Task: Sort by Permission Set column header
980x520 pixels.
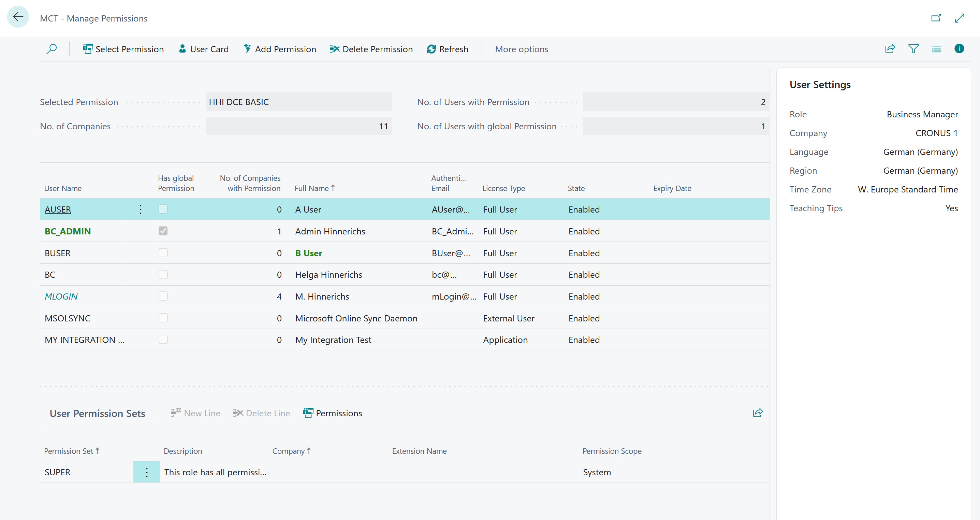Action: click(72, 451)
